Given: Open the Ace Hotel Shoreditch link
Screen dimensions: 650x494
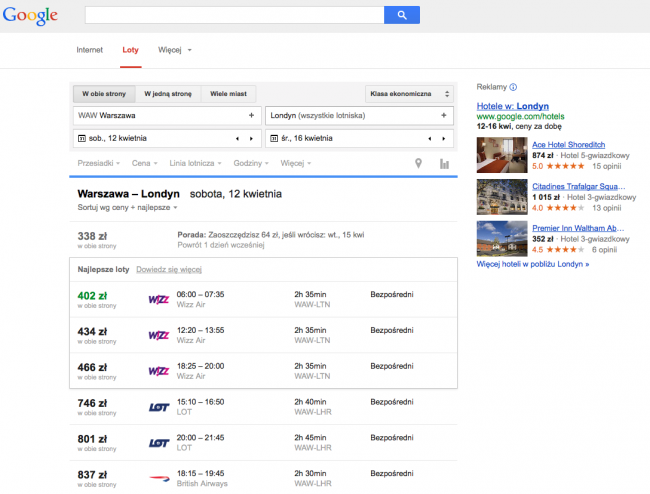Looking at the screenshot, I should coord(568,145).
